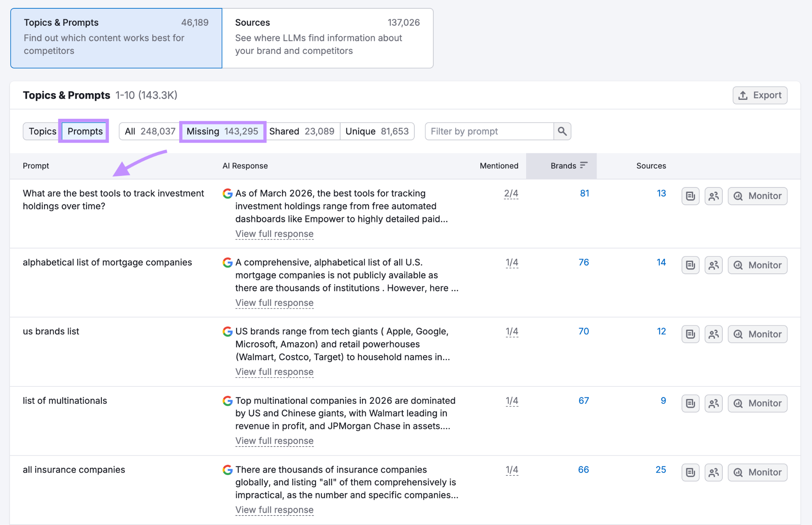Image resolution: width=812 pixels, height=525 pixels.
Task: Click the search magnifier icon in prompt filter
Action: pos(562,131)
